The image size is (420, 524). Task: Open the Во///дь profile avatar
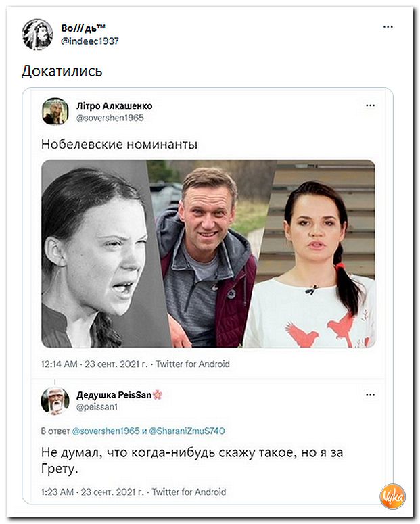click(37, 34)
